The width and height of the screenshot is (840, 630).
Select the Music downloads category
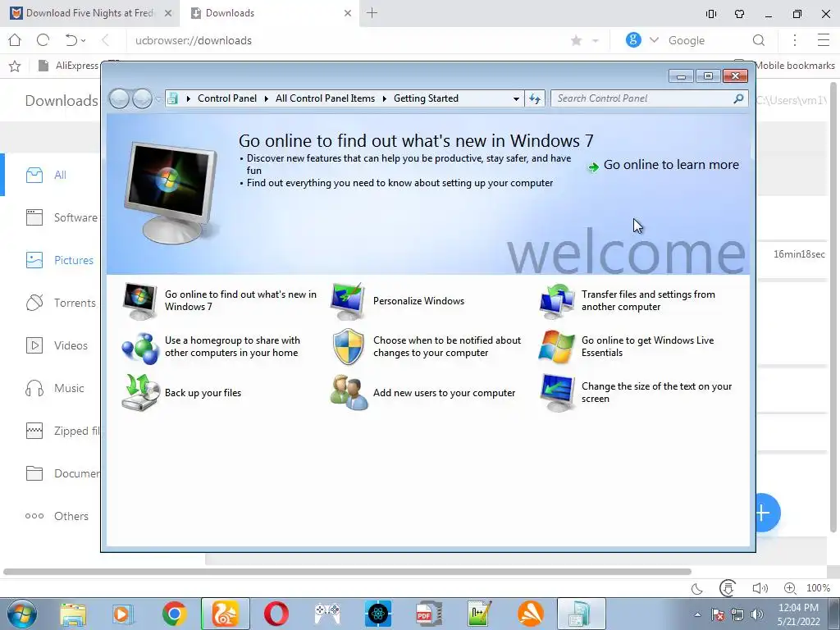pyautogui.click(x=55, y=388)
